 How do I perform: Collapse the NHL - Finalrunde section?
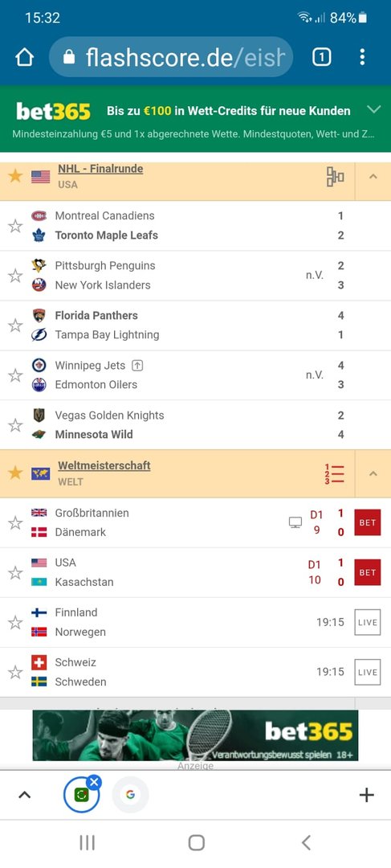[x=373, y=177]
